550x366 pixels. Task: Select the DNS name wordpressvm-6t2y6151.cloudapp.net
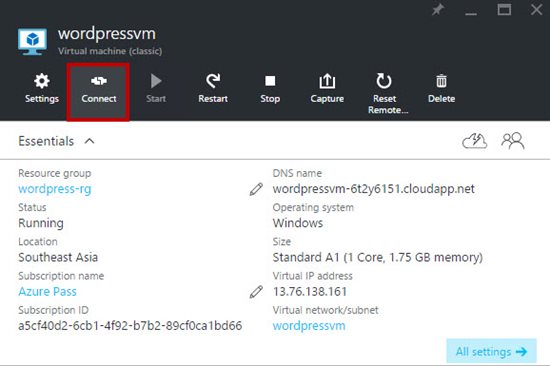[x=374, y=189]
